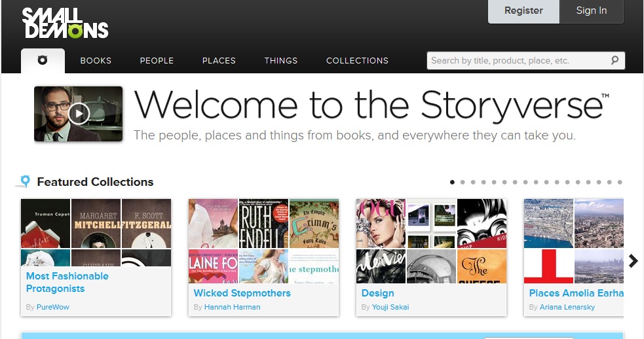Visit Youji Sakai's profile
The height and width of the screenshot is (339, 644).
pos(390,307)
